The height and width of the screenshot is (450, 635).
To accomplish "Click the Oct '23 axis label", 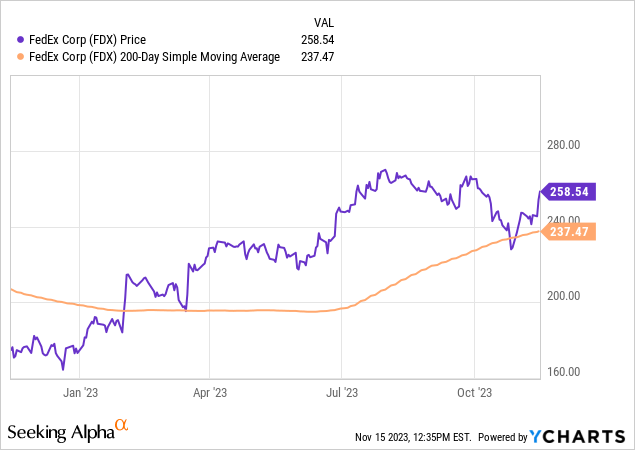I will click(476, 393).
